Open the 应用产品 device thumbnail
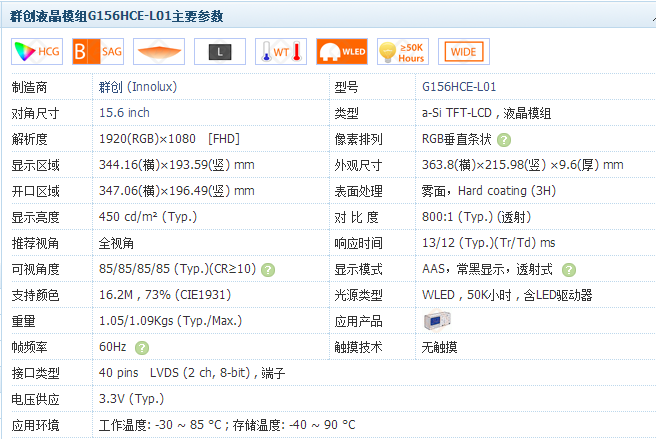The image size is (656, 439). click(438, 321)
